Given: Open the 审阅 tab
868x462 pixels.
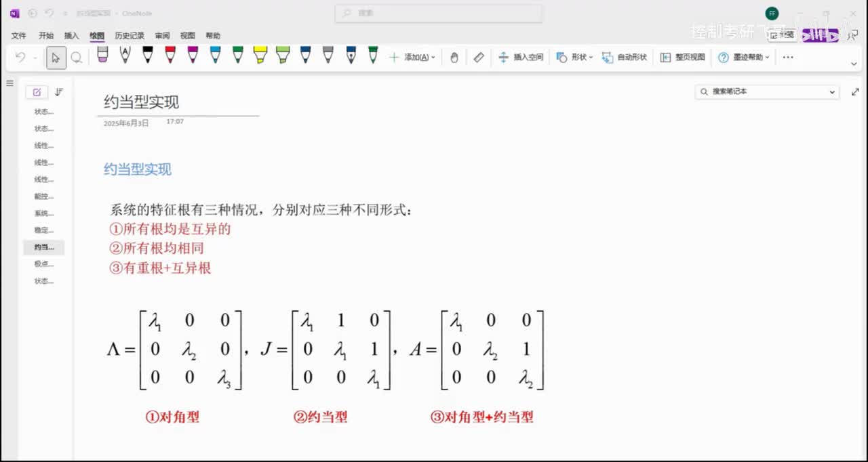Looking at the screenshot, I should coord(162,36).
